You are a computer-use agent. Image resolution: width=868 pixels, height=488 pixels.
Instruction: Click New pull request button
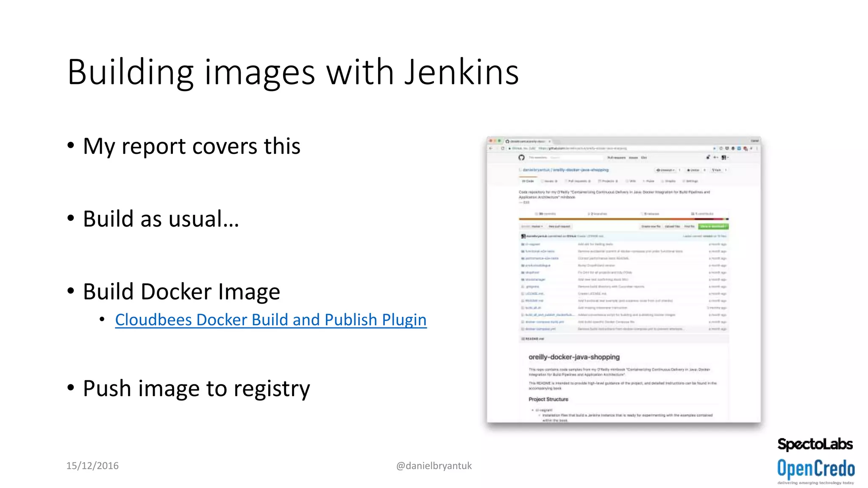point(559,227)
